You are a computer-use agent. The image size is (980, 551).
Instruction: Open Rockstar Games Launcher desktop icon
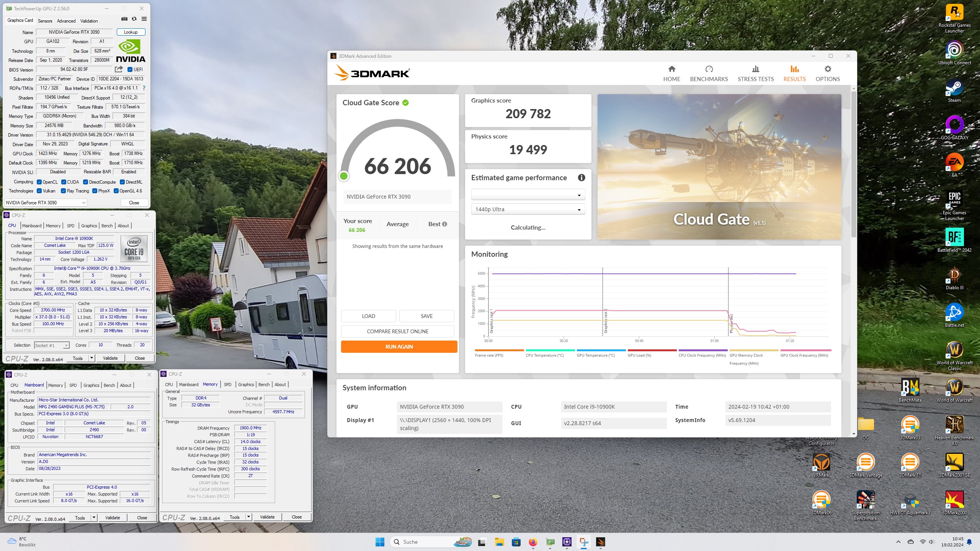pos(954,18)
